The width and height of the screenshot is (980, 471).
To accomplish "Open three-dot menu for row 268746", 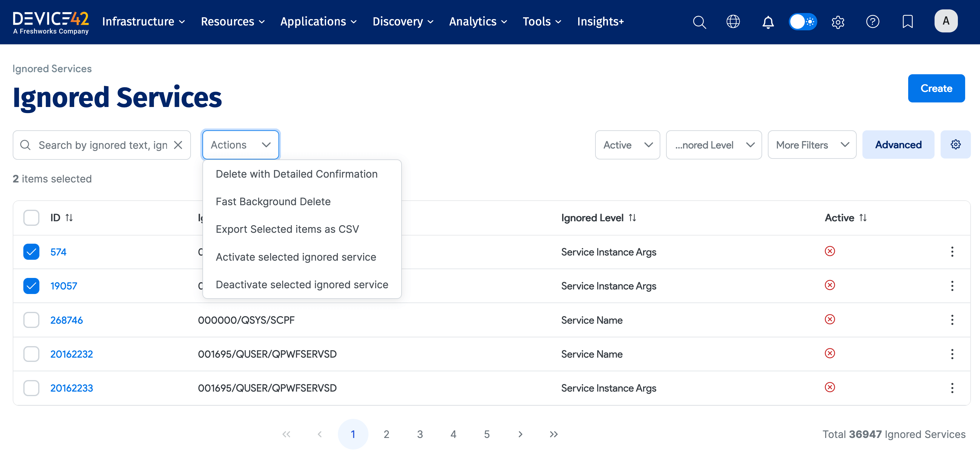I will tap(952, 320).
